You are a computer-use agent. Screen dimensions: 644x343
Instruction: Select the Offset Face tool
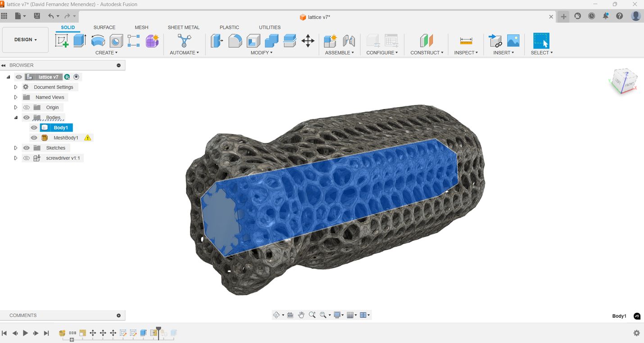click(290, 41)
